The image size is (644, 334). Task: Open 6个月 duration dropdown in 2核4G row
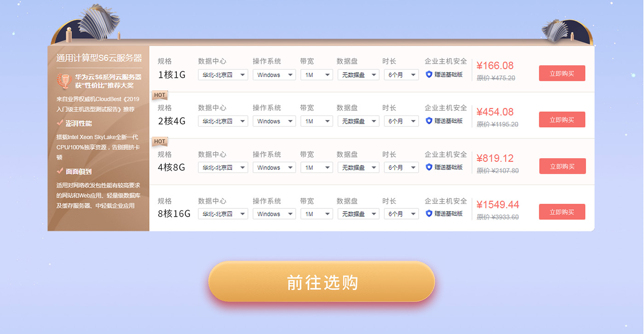coord(401,121)
